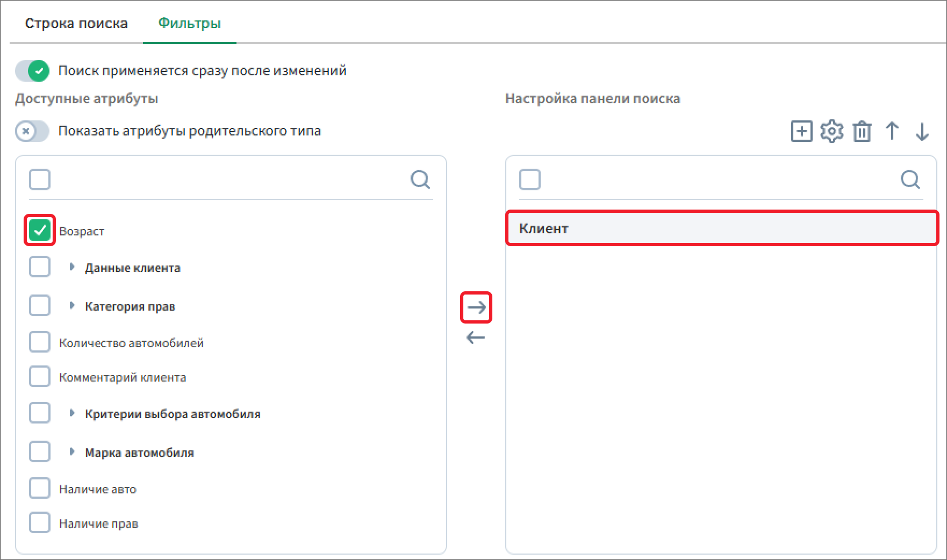This screenshot has width=947, height=560.
Task: Switch to Строка поиска tab
Action: pyautogui.click(x=76, y=24)
